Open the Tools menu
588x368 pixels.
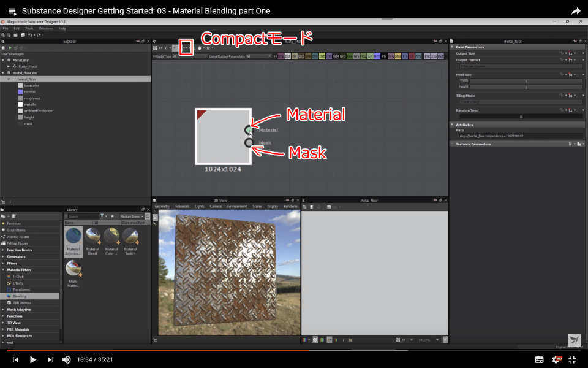coord(29,29)
